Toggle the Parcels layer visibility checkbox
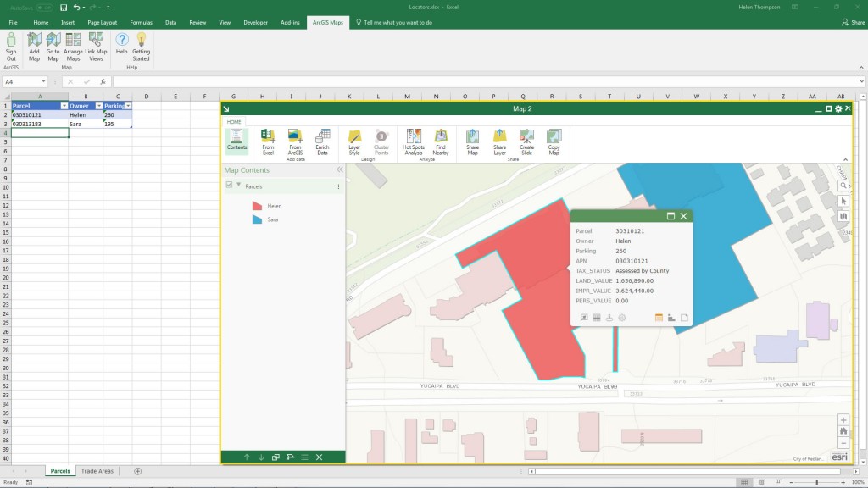This screenshot has height=488, width=868. (229, 185)
